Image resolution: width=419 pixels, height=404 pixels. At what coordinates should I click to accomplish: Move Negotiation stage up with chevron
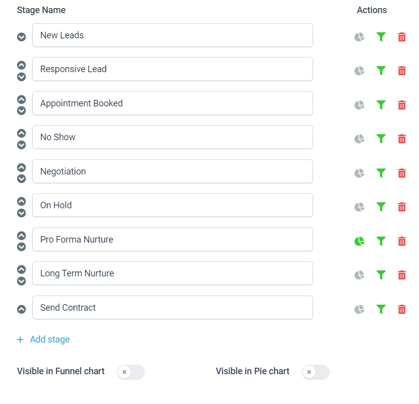coord(21,167)
